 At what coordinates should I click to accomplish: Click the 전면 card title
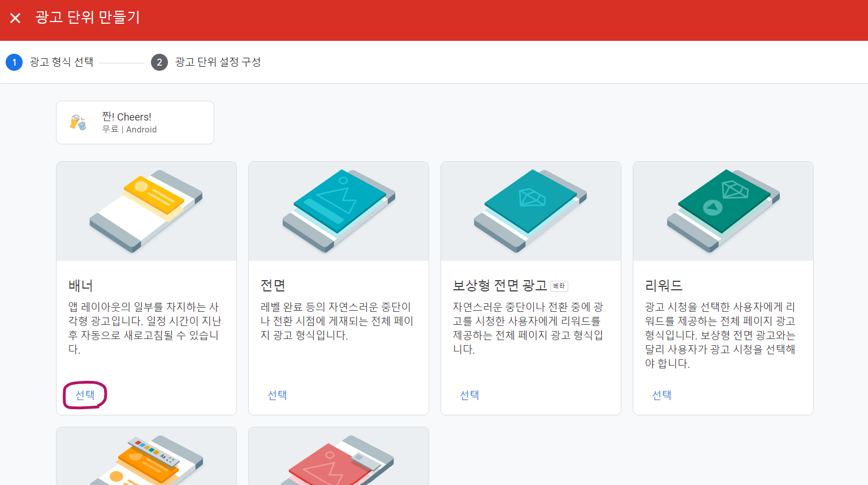pos(273,286)
